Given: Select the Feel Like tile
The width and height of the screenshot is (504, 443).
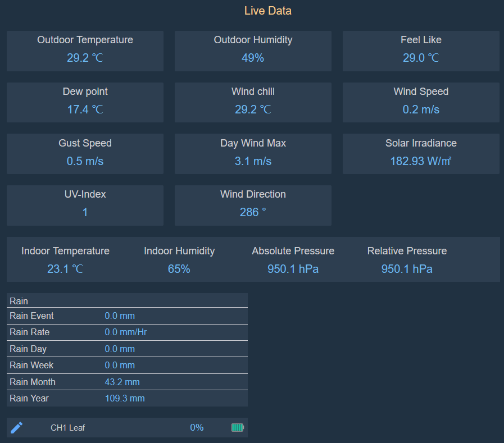Looking at the screenshot, I should (421, 51).
